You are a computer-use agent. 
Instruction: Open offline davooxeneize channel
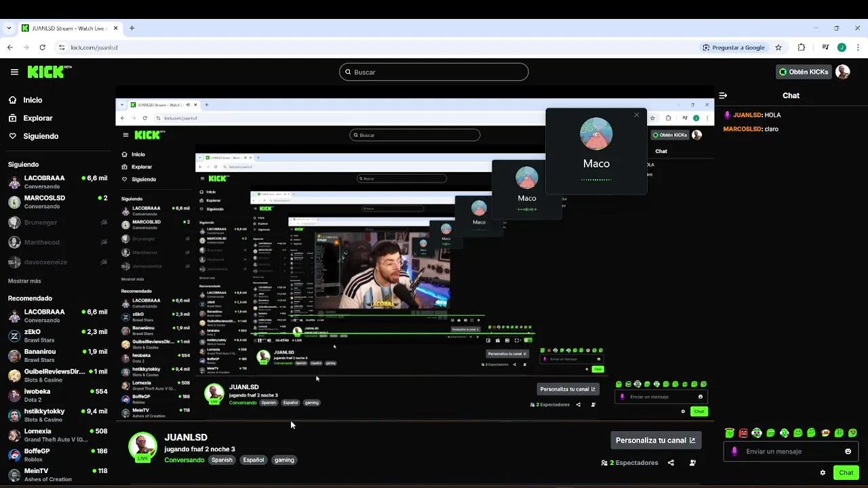tap(58, 262)
